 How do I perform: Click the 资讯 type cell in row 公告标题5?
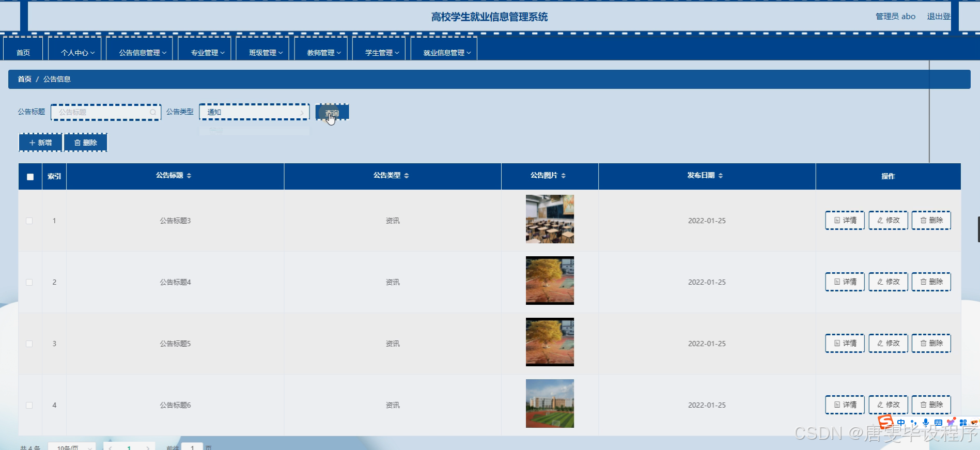tap(393, 344)
